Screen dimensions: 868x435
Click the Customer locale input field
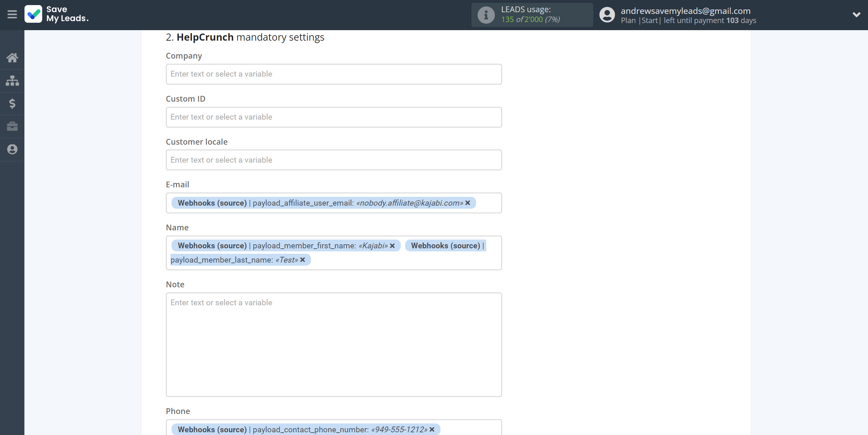pyautogui.click(x=334, y=160)
